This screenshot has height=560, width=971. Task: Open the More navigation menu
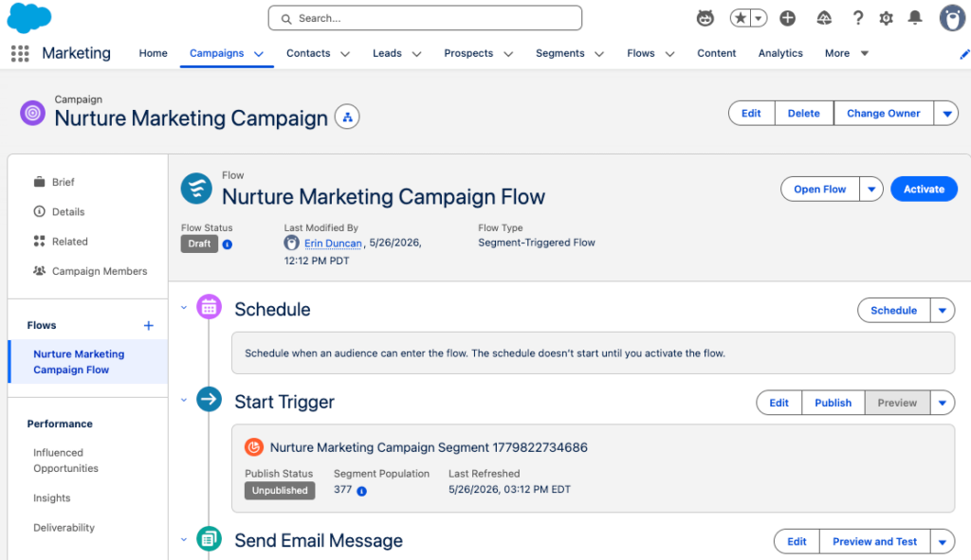[847, 53]
